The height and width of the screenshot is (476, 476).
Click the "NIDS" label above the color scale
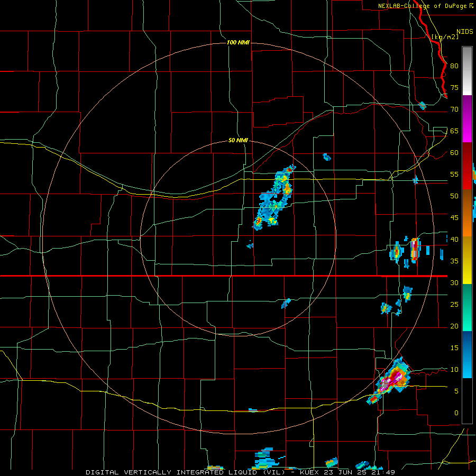[x=464, y=32]
